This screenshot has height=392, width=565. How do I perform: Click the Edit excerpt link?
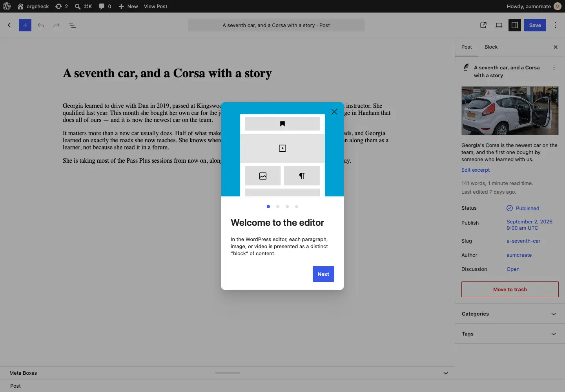(x=476, y=170)
